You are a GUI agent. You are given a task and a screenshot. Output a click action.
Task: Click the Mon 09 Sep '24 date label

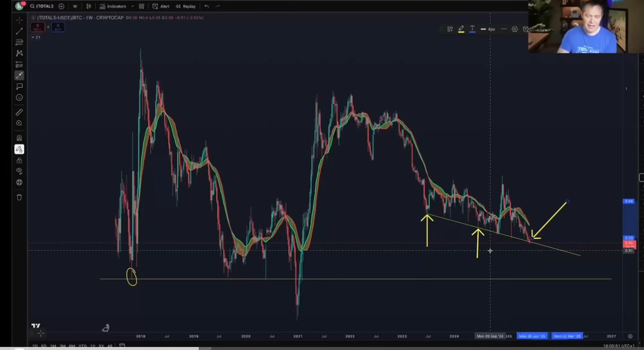[x=490, y=336]
